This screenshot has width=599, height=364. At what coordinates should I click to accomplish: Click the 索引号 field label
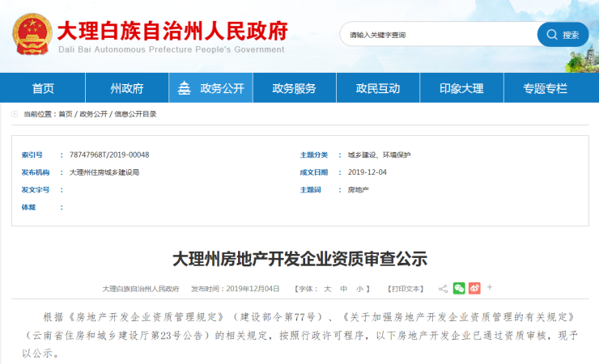(x=32, y=155)
